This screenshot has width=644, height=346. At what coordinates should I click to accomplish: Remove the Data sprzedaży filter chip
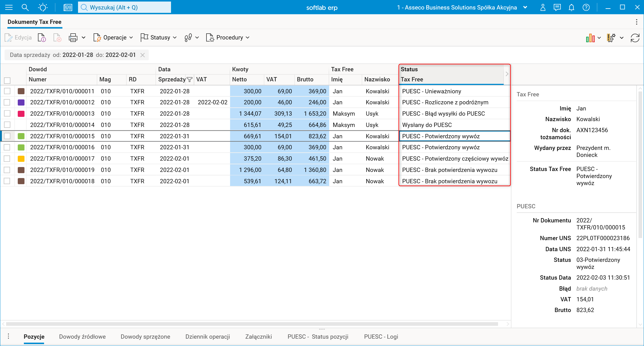pyautogui.click(x=143, y=55)
